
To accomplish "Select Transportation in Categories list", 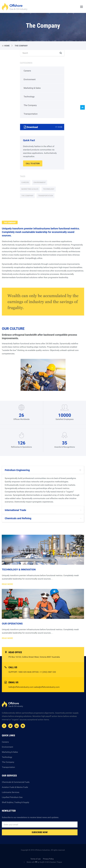I will (30, 114).
